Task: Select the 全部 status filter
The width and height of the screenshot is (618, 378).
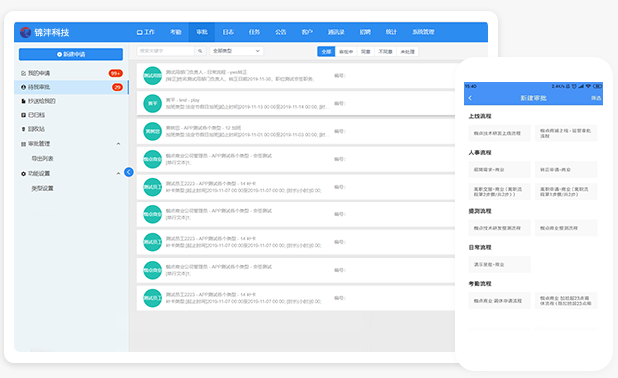Action: point(326,52)
